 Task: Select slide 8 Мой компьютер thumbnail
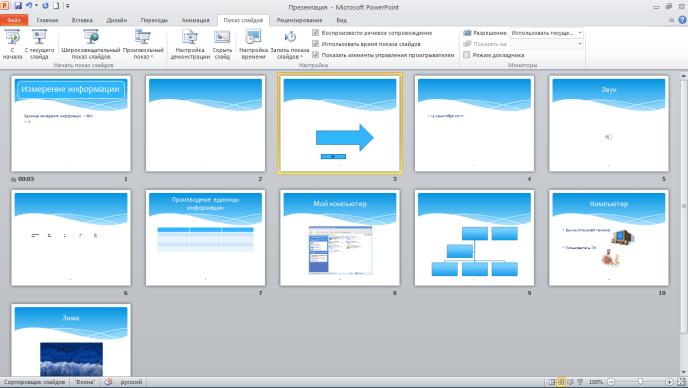coord(340,237)
